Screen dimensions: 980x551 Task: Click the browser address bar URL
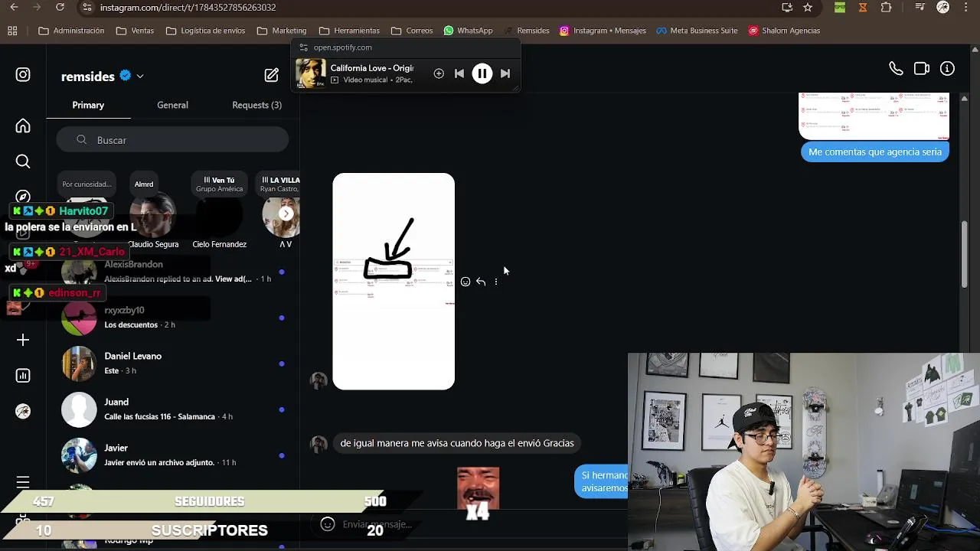point(188,8)
